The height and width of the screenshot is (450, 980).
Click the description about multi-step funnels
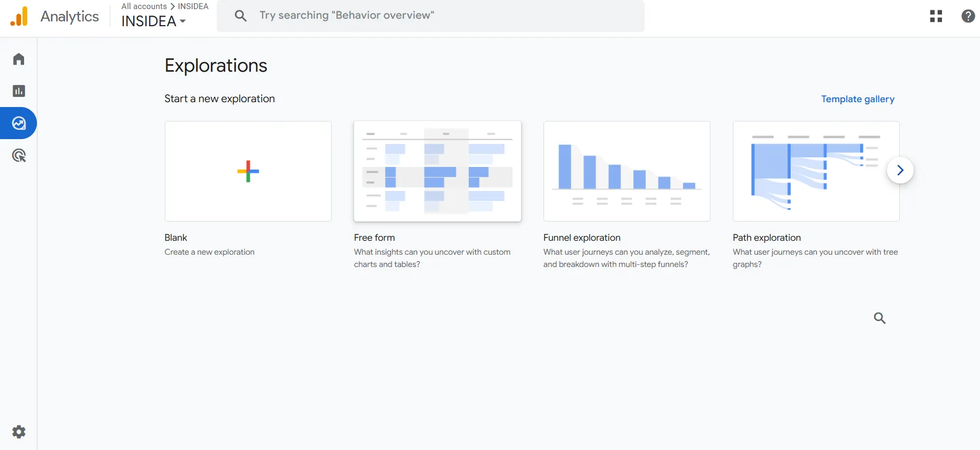coord(626,258)
